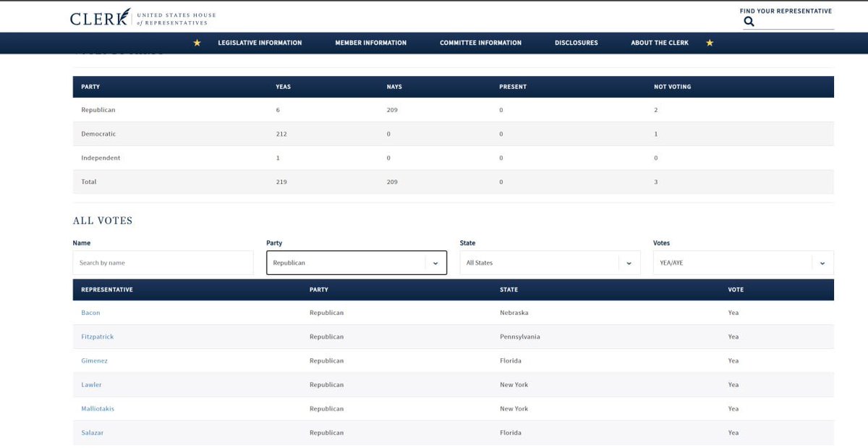Click the Democratic party row label
The width and height of the screenshot is (868, 448).
(x=98, y=134)
